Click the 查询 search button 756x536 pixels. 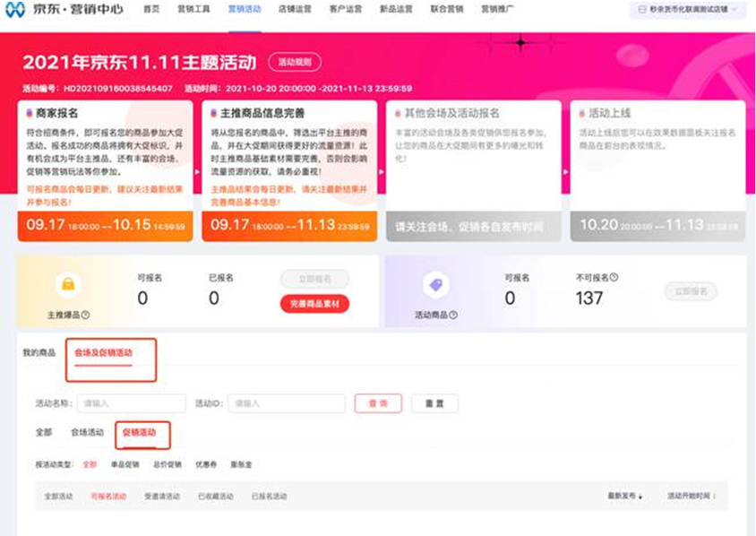pos(380,403)
